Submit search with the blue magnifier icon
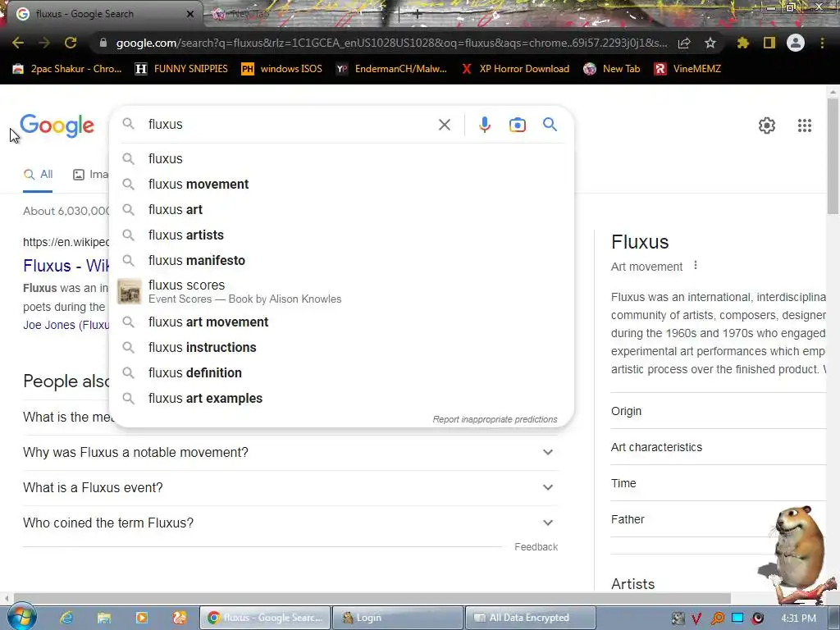Viewport: 840px width, 630px height. (550, 125)
